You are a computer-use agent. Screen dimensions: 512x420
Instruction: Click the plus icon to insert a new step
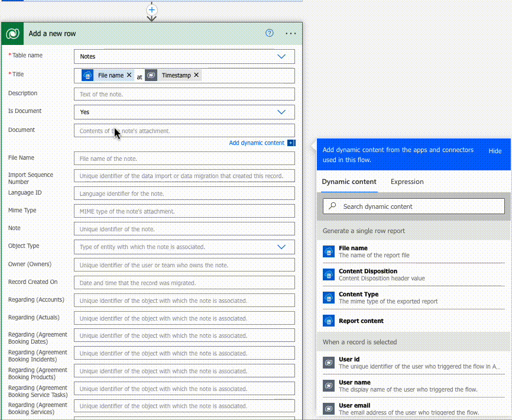point(151,10)
